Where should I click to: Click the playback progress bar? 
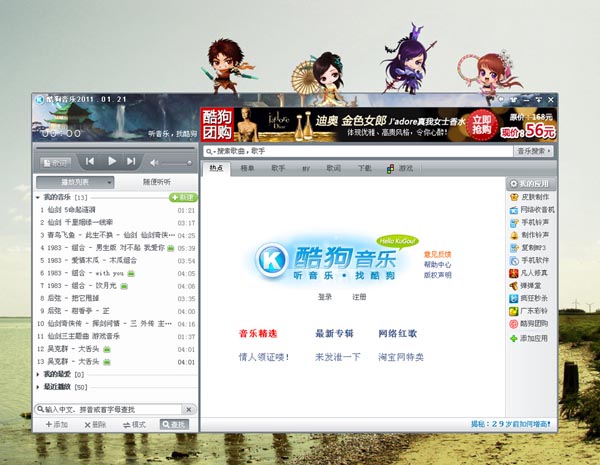[115, 148]
